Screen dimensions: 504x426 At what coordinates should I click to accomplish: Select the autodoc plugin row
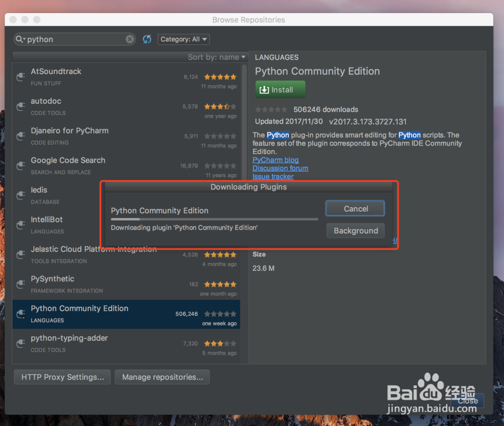tap(127, 107)
